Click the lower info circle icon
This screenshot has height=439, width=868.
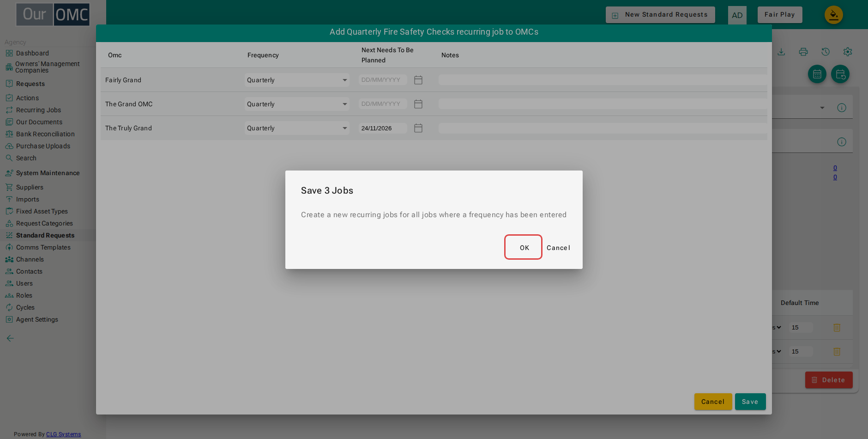(x=842, y=142)
